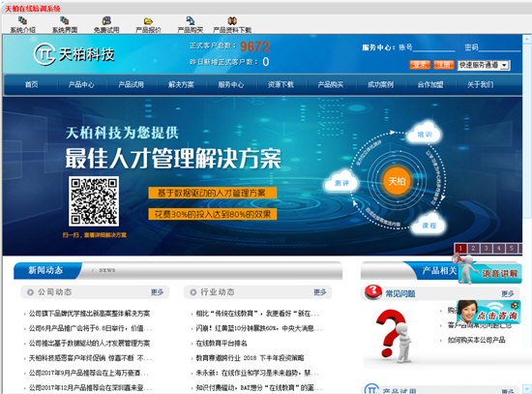The height and width of the screenshot is (394, 532).
Task: Click the 培训 cloud icon
Action: tap(424, 134)
